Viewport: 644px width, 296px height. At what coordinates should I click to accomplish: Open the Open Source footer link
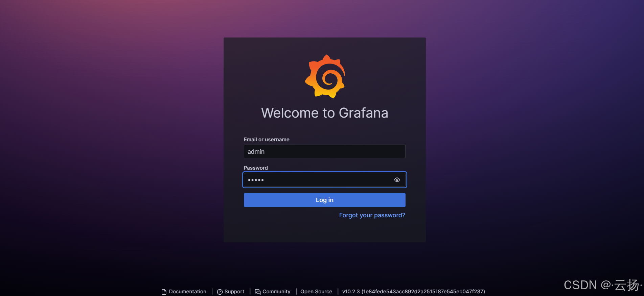pos(316,292)
